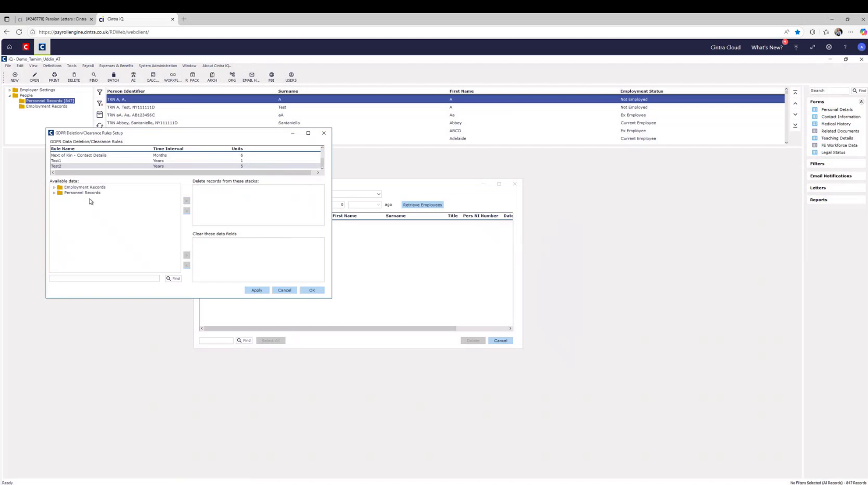Open the CALC... calculation icon
868x485 pixels.
152,77
